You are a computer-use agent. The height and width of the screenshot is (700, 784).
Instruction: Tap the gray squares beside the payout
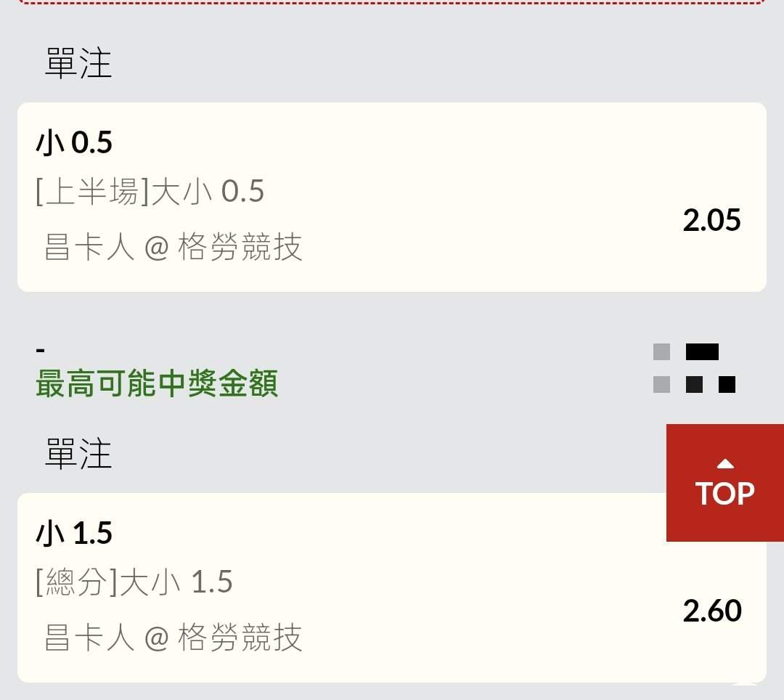point(661,368)
